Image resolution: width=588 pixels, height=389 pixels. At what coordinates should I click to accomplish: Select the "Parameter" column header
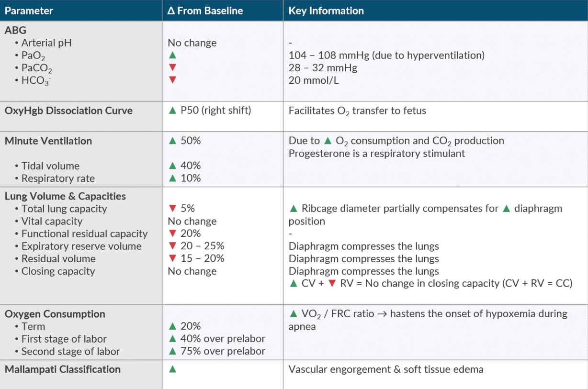[29, 11]
